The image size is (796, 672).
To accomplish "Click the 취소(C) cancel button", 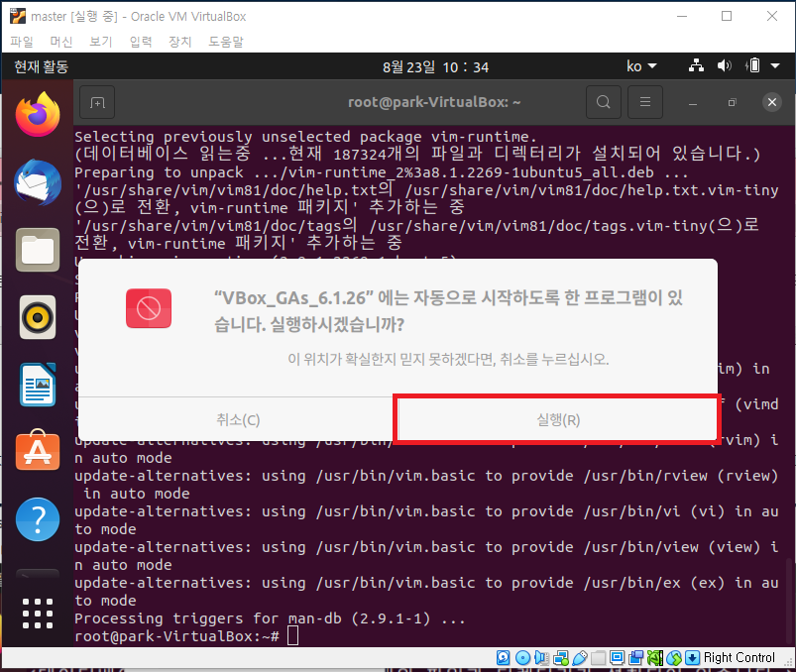I will [x=238, y=419].
